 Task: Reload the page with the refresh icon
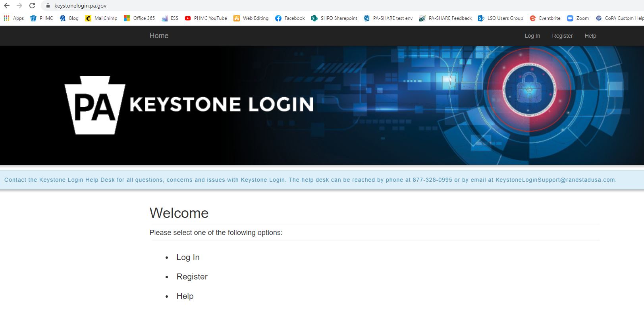(32, 6)
